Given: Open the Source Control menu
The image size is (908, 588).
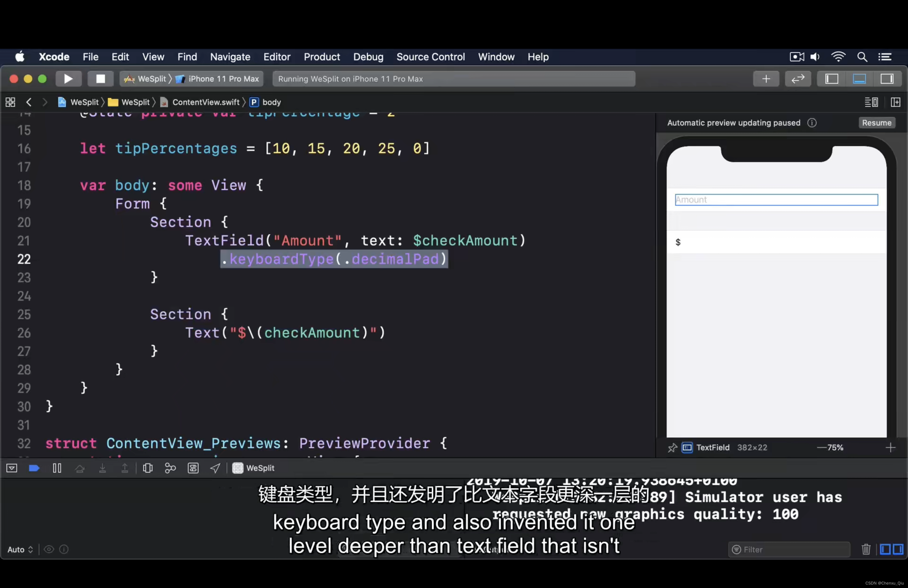Looking at the screenshot, I should pos(430,57).
